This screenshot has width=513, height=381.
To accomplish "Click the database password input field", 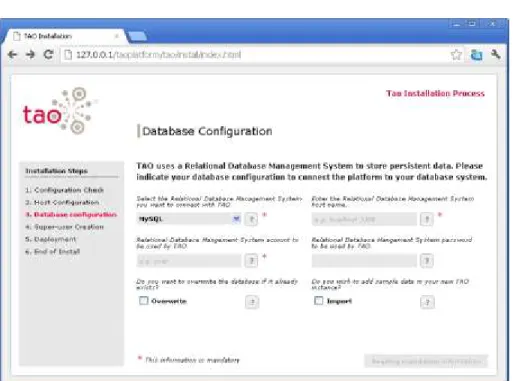I will click(364, 261).
